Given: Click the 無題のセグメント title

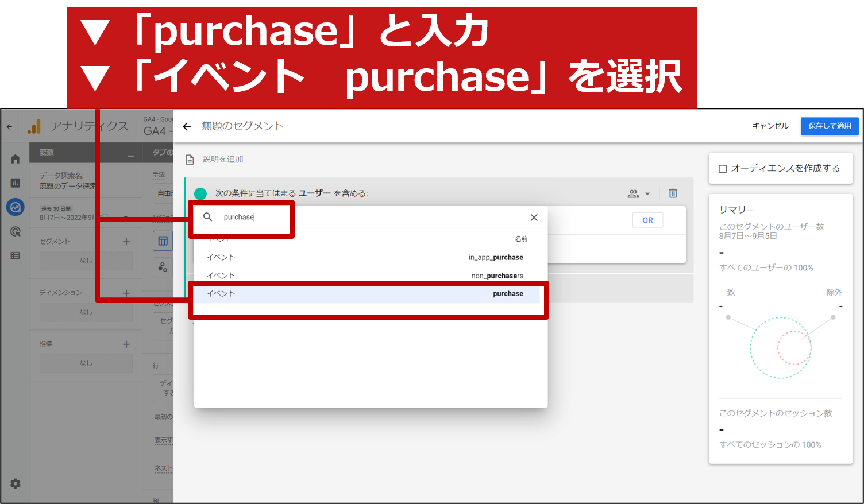Looking at the screenshot, I should [x=242, y=126].
